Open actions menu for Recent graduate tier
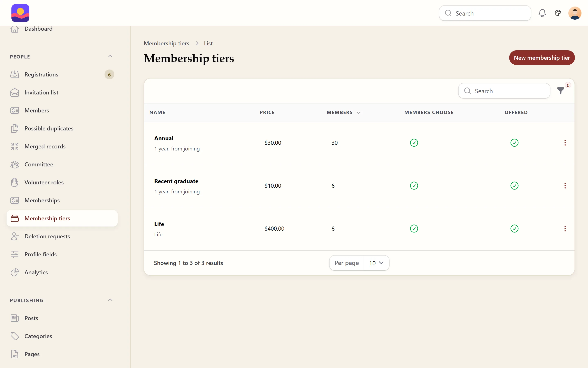588x368 pixels. (565, 186)
